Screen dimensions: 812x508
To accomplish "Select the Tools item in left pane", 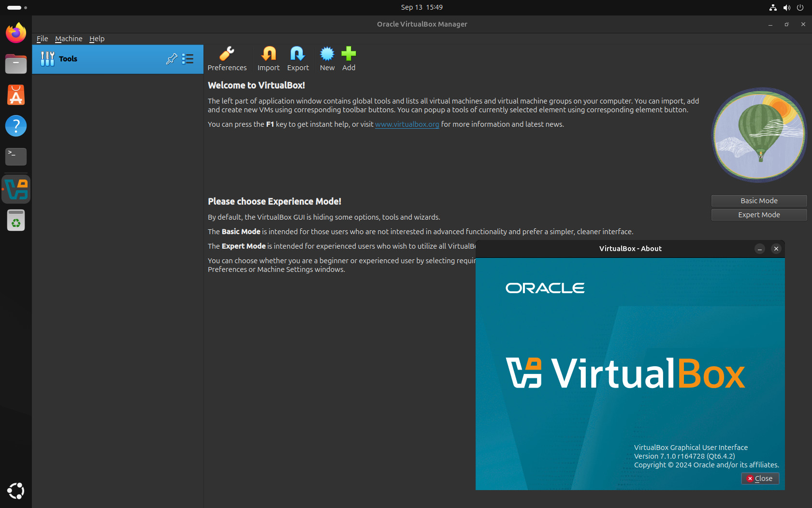I will (x=117, y=59).
